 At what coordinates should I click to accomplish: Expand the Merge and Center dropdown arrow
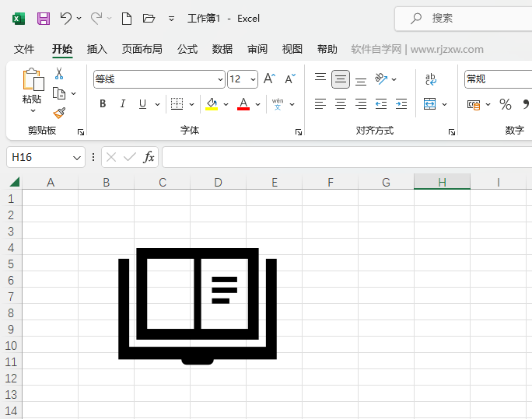pos(444,104)
